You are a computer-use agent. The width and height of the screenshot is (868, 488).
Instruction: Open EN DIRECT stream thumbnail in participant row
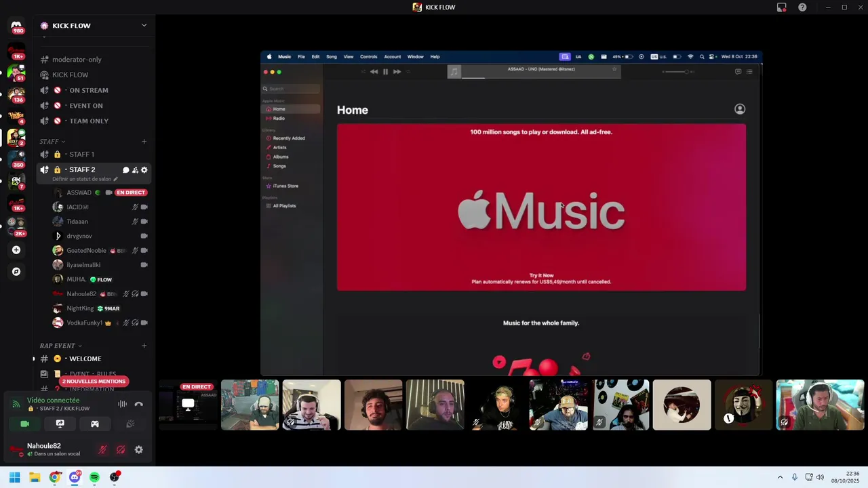189,405
